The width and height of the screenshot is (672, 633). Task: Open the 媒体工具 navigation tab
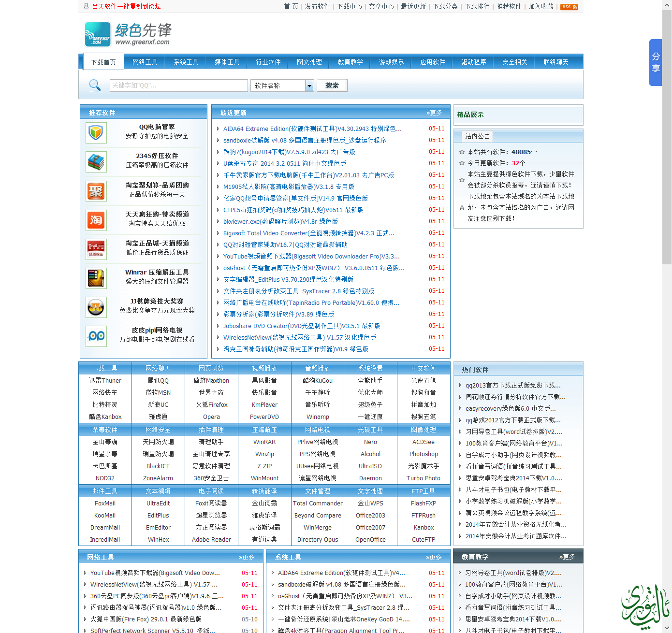tap(227, 62)
